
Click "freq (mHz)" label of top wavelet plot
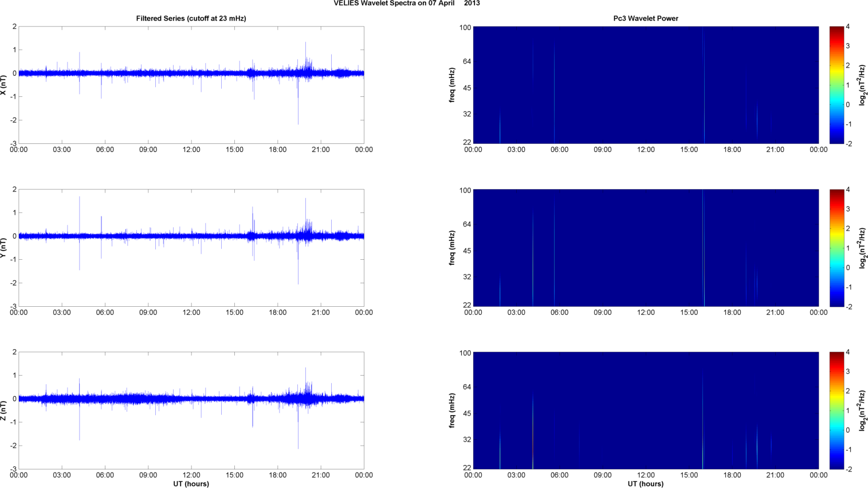click(452, 85)
